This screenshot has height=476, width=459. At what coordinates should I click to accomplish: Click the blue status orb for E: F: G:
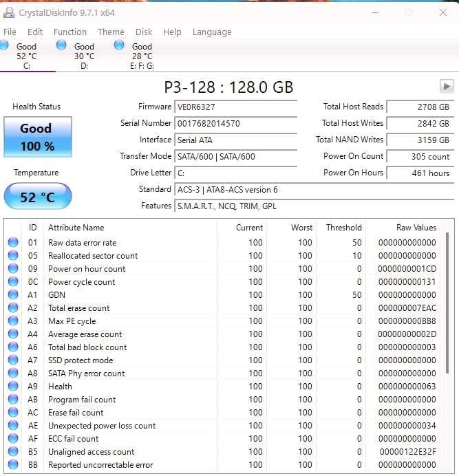119,45
